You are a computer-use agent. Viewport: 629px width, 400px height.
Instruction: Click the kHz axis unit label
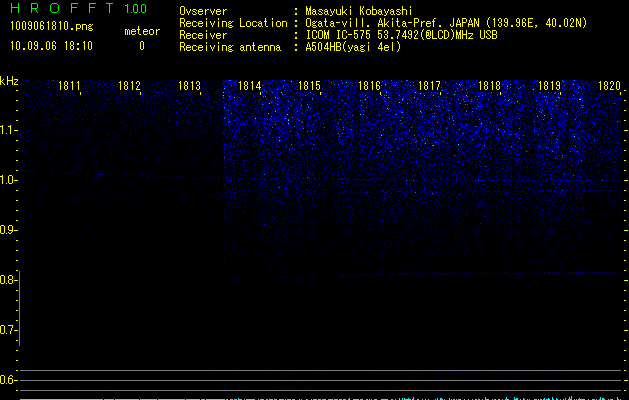coord(9,81)
